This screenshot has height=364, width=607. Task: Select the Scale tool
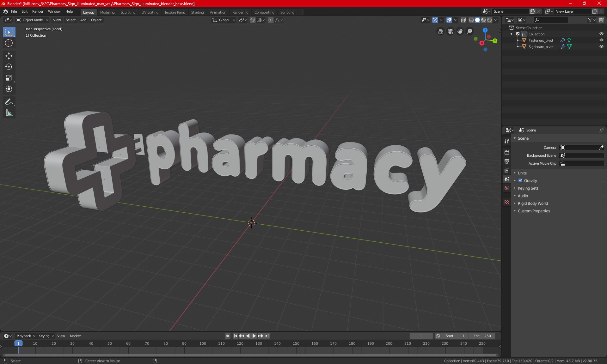click(x=9, y=78)
